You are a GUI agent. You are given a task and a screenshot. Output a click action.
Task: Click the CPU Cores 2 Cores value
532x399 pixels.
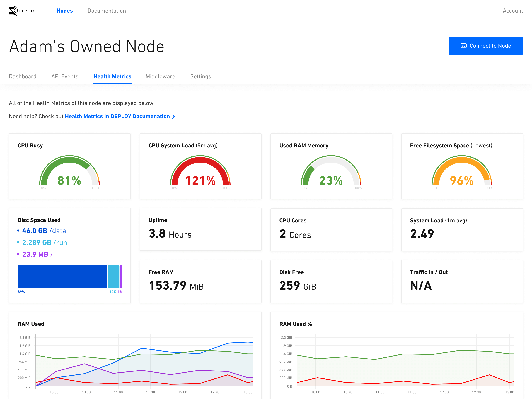[295, 234]
